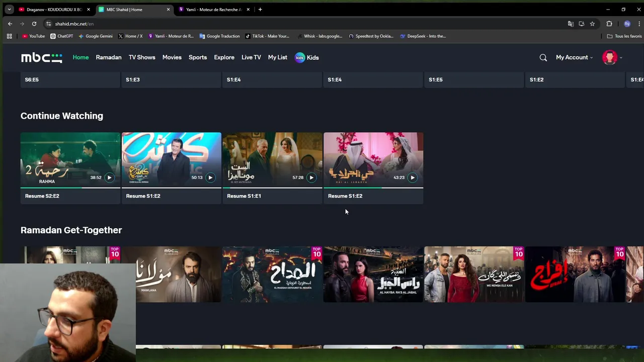The height and width of the screenshot is (362, 644).
Task: Open the Movies menu
Action: [172, 57]
